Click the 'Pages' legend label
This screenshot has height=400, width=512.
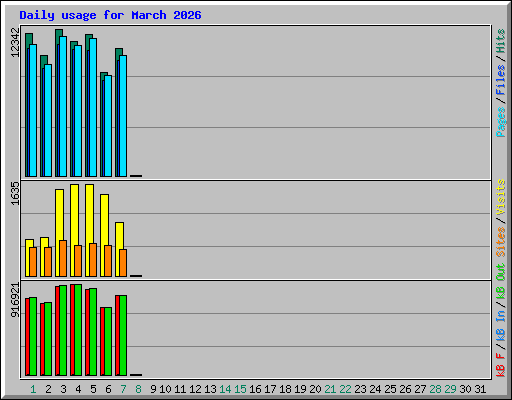click(501, 122)
